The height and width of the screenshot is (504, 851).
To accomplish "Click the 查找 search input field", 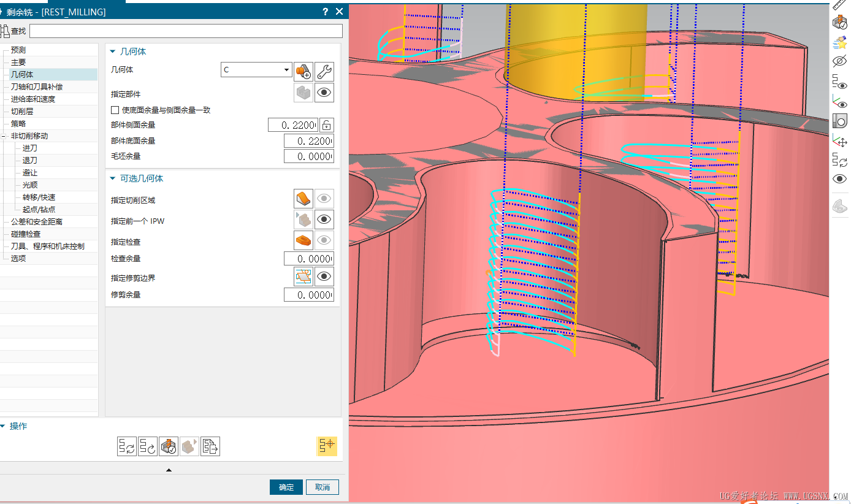I will (x=186, y=31).
